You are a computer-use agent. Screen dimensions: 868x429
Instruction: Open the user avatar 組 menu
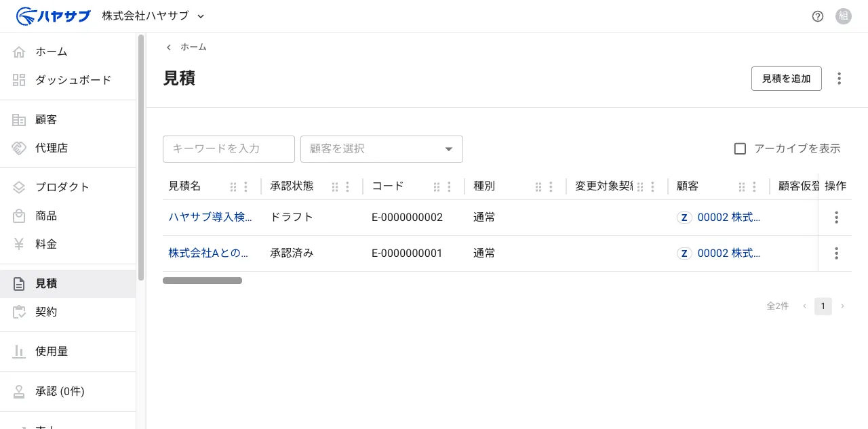click(x=844, y=16)
